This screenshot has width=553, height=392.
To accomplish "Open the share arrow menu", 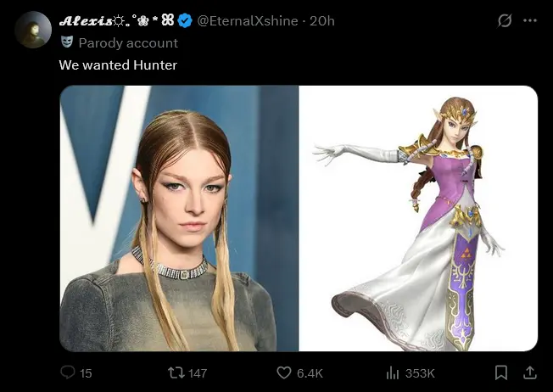I will pyautogui.click(x=529, y=372).
